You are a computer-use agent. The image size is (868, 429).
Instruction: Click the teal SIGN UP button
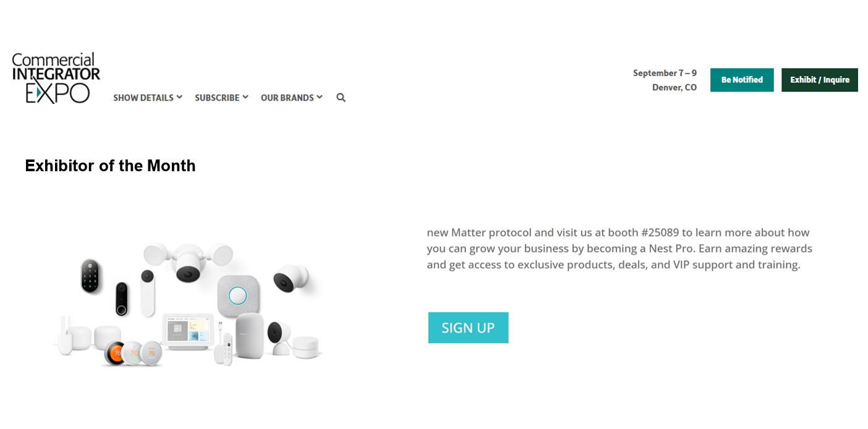(x=468, y=328)
